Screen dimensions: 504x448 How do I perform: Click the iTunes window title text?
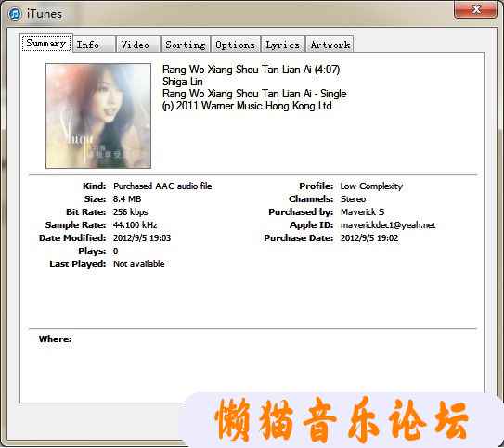pyautogui.click(x=45, y=14)
